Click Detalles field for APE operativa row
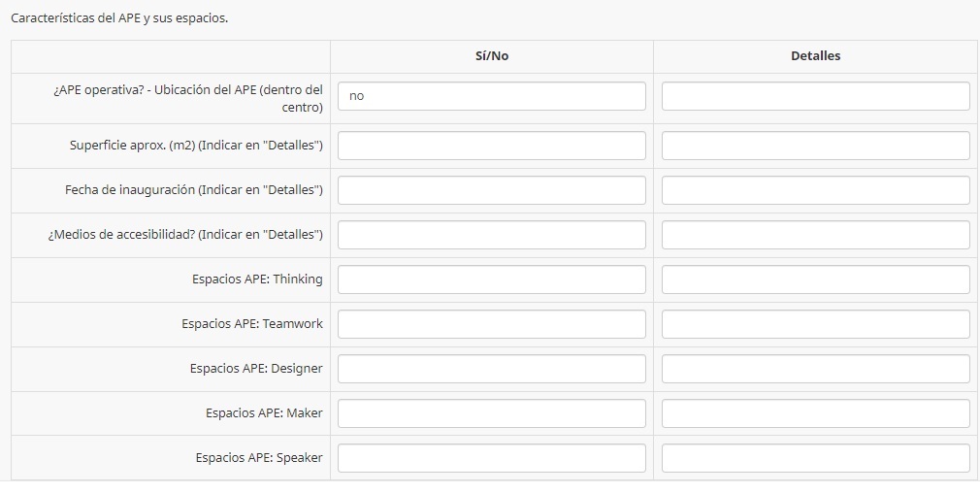The height and width of the screenshot is (493, 980). coord(815,96)
